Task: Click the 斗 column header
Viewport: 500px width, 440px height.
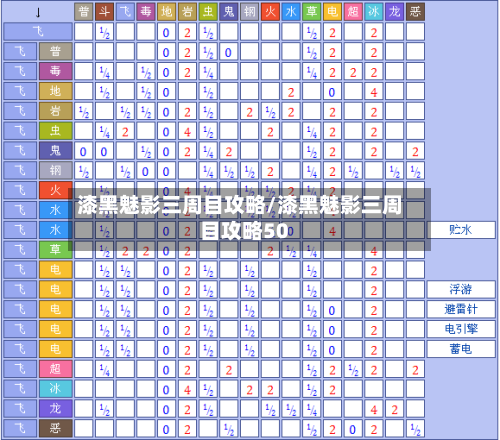Action: tap(104, 12)
